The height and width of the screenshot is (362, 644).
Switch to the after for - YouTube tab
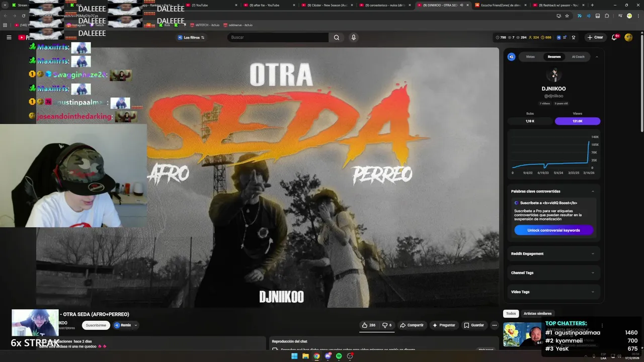pos(269,5)
